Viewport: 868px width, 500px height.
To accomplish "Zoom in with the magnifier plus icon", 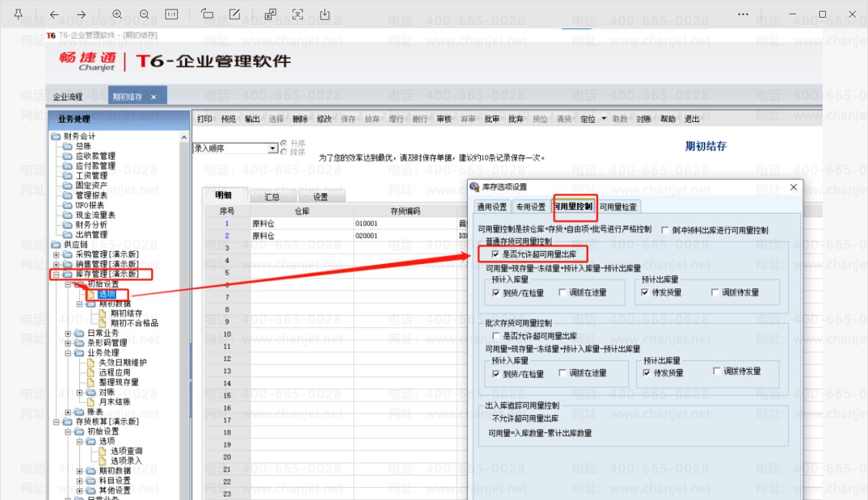I will tap(117, 14).
